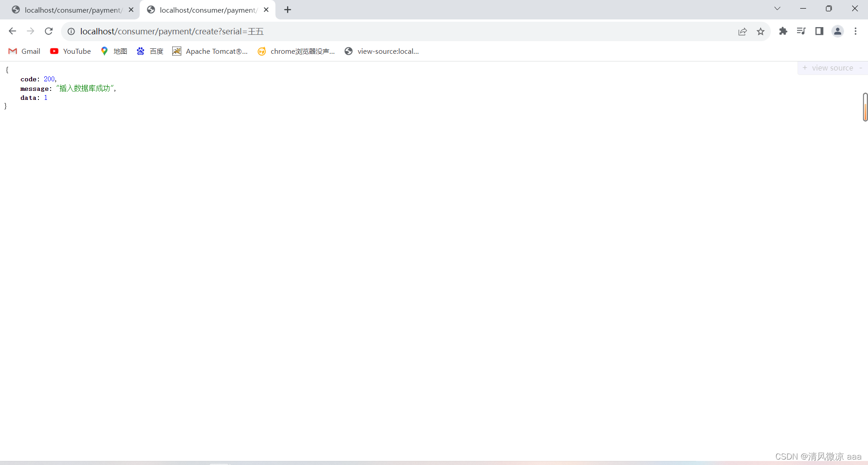The image size is (868, 465).
Task: Open Chrome's three-dot menu
Action: tap(855, 31)
